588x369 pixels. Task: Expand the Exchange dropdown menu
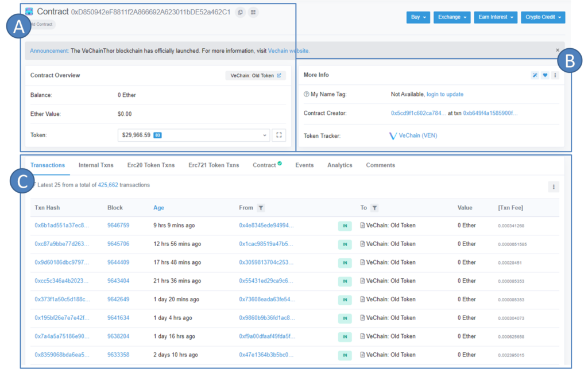[x=451, y=17]
